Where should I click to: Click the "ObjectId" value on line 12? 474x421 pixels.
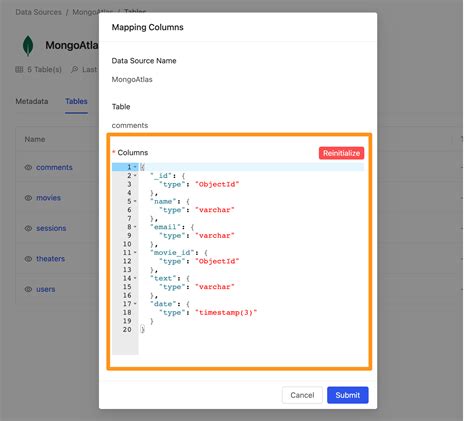pos(217,261)
